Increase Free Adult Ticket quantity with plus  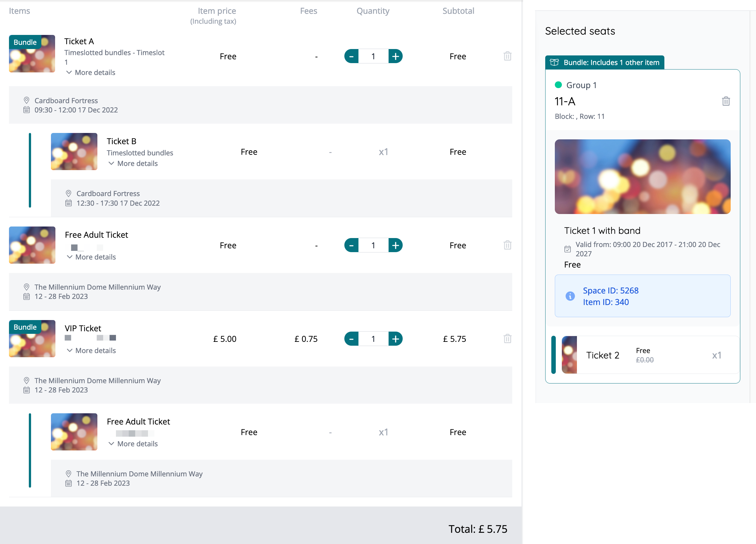click(x=395, y=245)
